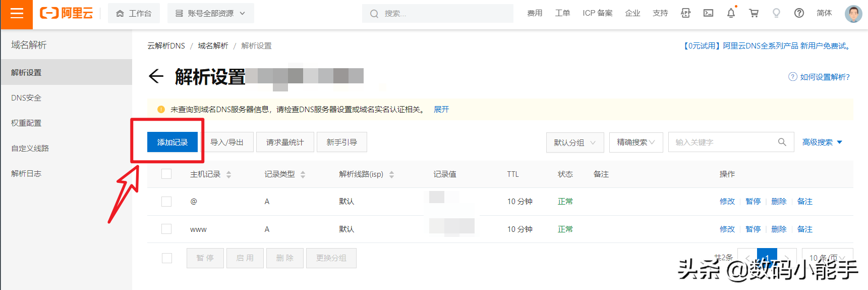Go to Alibaba Cloud logo home
The image size is (868, 290).
[67, 14]
